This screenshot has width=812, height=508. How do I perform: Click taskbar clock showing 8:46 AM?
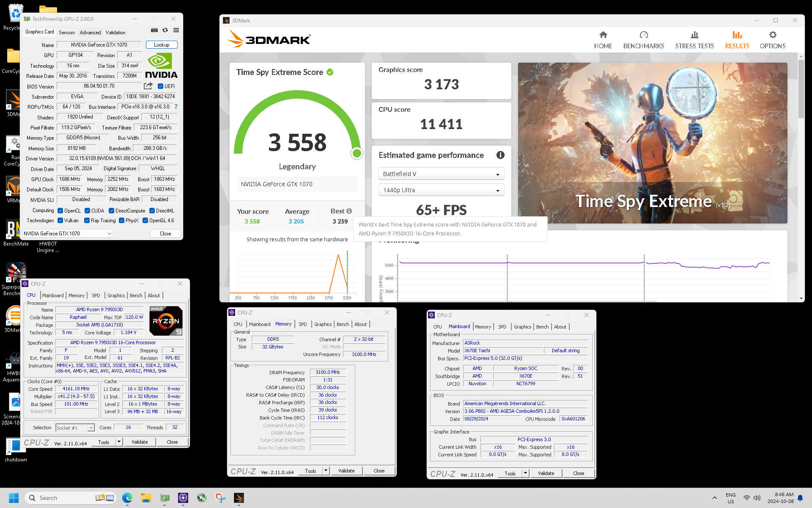tap(781, 498)
